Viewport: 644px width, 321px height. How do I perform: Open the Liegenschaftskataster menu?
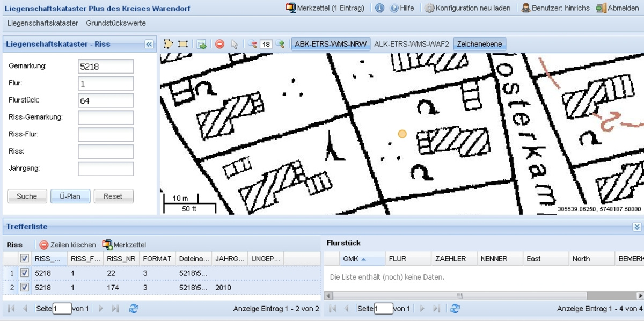click(42, 23)
